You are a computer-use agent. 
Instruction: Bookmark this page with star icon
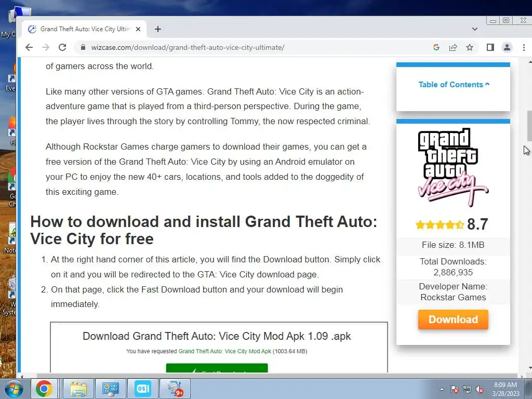pyautogui.click(x=470, y=47)
